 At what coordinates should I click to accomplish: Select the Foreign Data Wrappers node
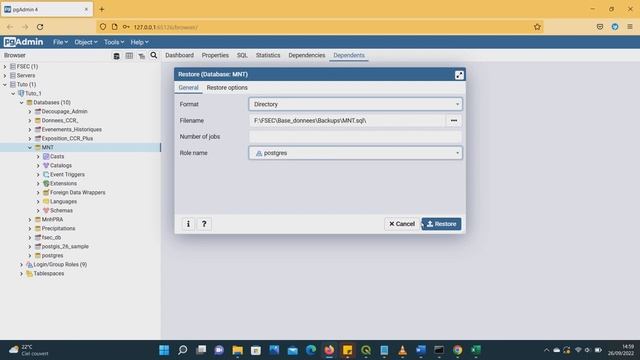78,192
